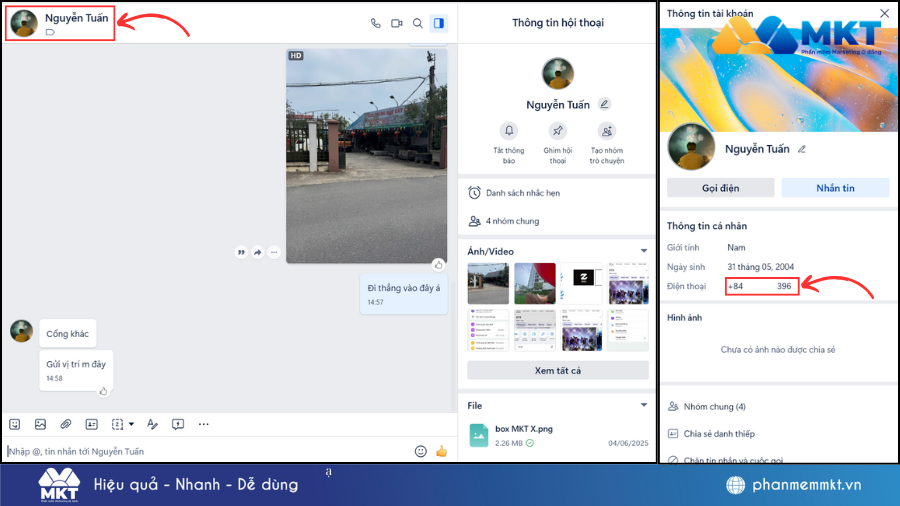This screenshot has width=900, height=506.
Task: Click the message input field
Action: 207,451
